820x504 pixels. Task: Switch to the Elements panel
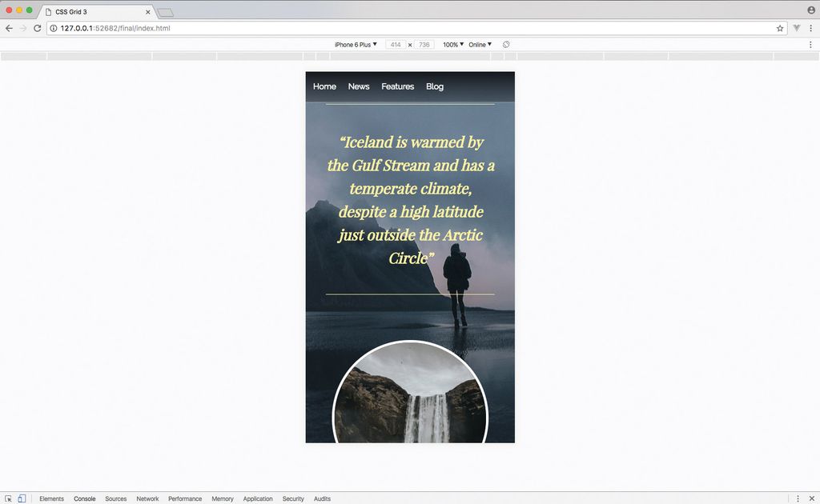coord(51,498)
